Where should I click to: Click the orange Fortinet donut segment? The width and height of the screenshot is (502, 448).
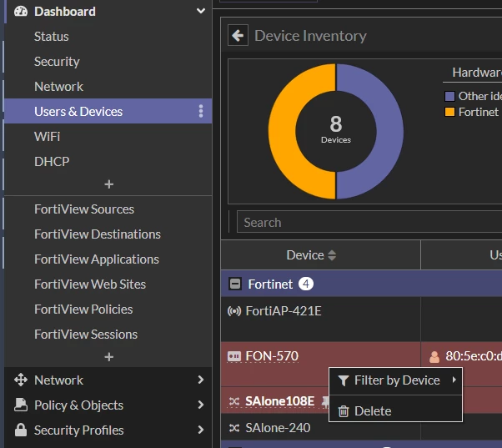pyautogui.click(x=283, y=131)
